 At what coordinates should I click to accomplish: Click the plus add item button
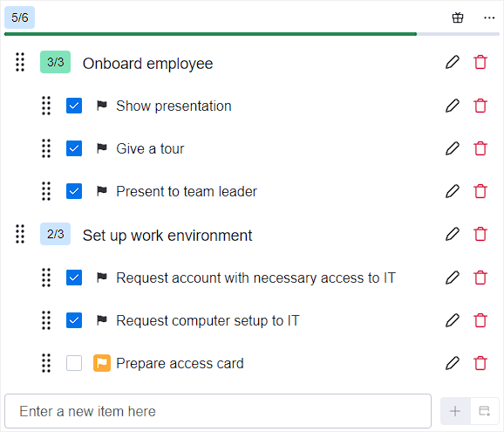tap(455, 411)
